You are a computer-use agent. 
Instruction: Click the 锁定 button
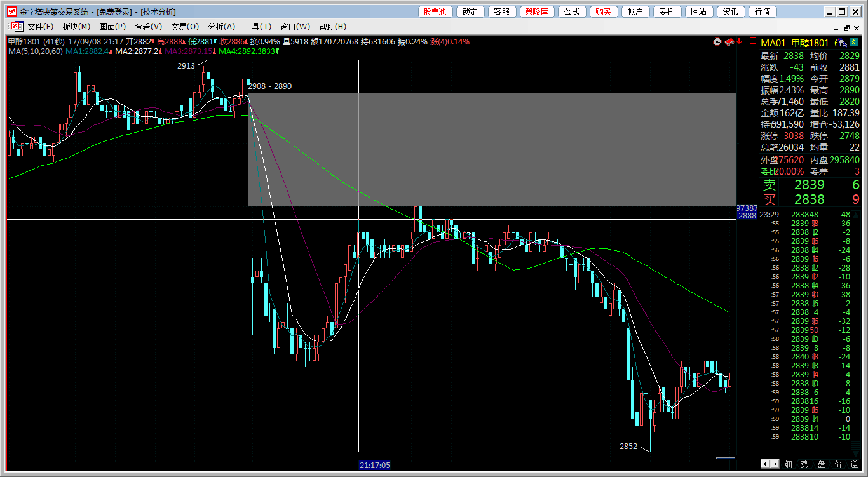(470, 11)
